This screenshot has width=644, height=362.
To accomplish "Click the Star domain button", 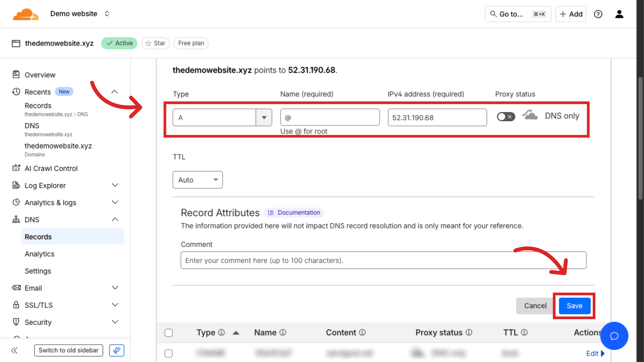I will tap(155, 43).
